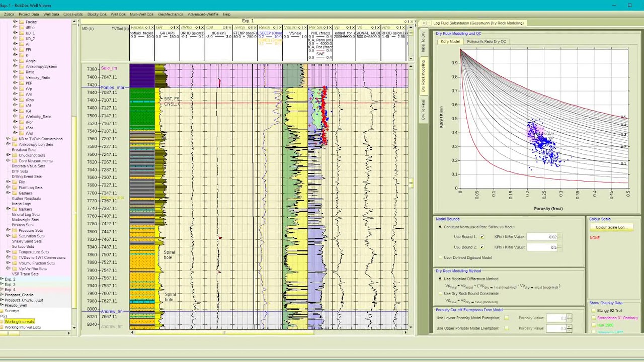The width and height of the screenshot is (644, 362).
Task: Close the GR track using its X icon
Action: pyautogui.click(x=177, y=27)
